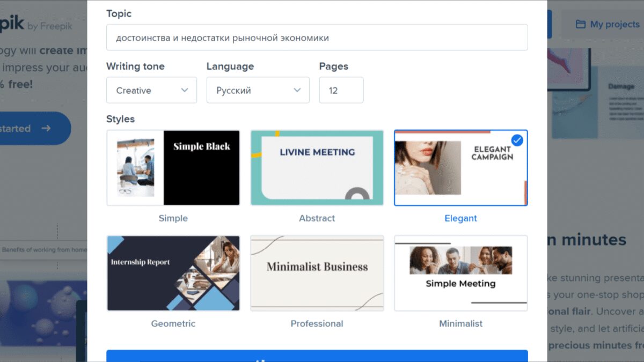This screenshot has width=644, height=362.
Task: Click the blue generate button at bottom
Action: click(317, 357)
